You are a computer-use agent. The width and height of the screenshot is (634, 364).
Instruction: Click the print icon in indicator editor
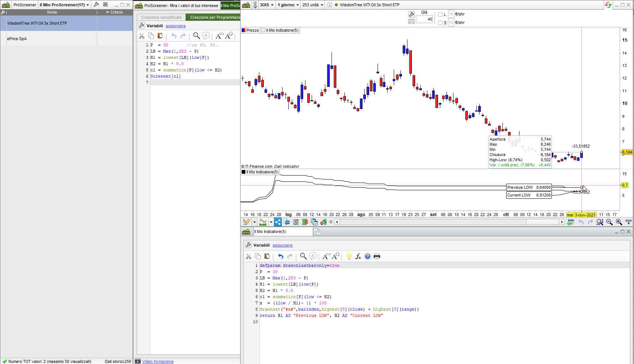(x=376, y=256)
